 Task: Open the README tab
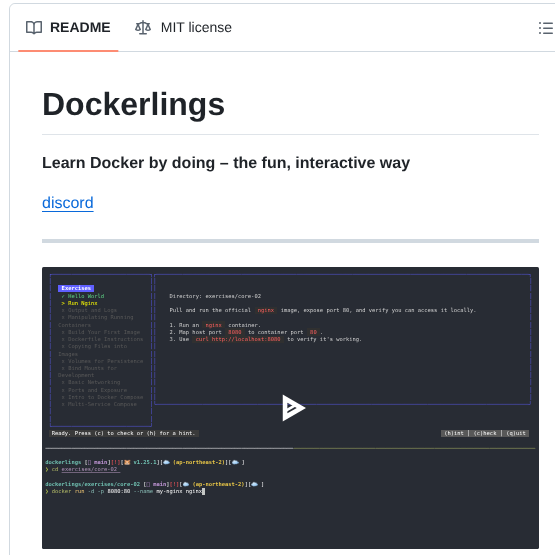(x=68, y=28)
